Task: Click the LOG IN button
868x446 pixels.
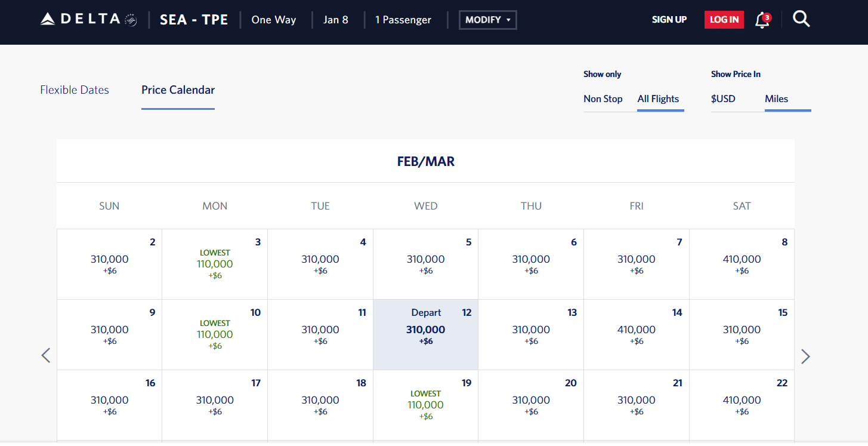Action: pyautogui.click(x=724, y=20)
